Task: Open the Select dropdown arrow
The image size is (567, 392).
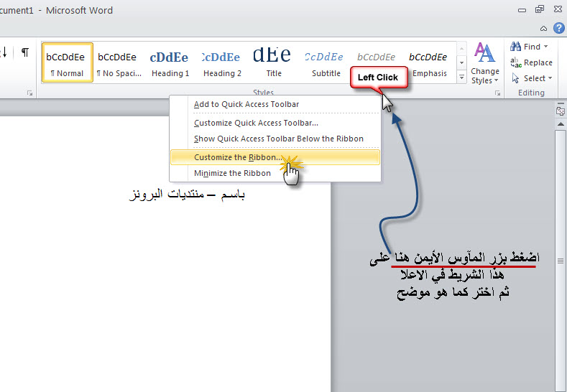Action: 550,78
